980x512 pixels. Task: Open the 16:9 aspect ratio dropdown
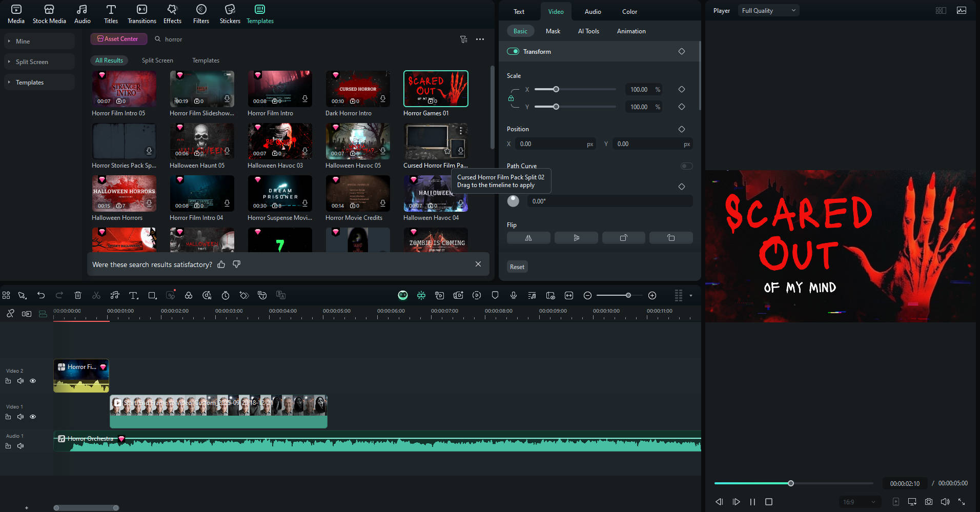[859, 502]
